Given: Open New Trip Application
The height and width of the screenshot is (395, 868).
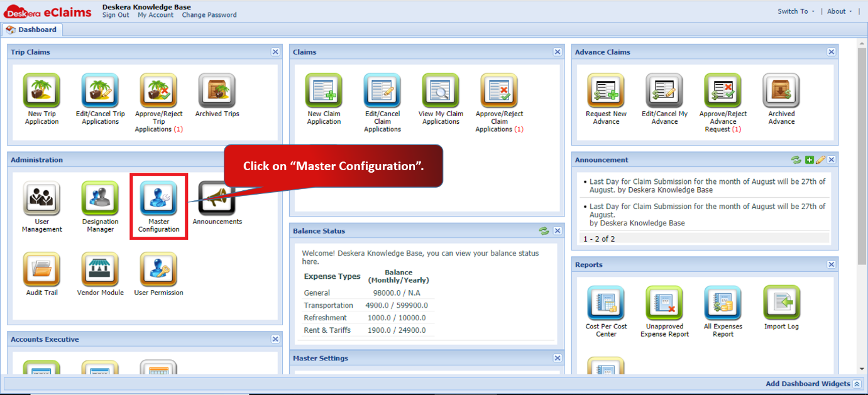Looking at the screenshot, I should click(41, 90).
